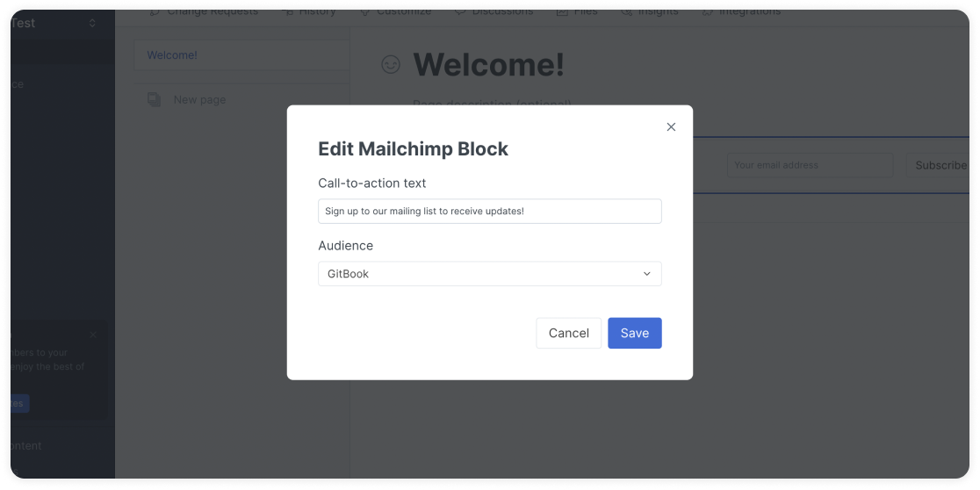The image size is (980, 490).
Task: Open the Audience dropdown showing GitBook
Action: [x=489, y=274]
